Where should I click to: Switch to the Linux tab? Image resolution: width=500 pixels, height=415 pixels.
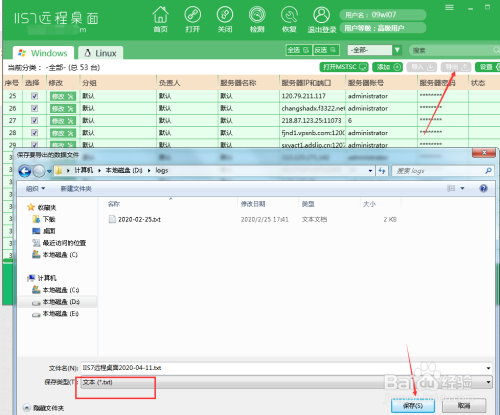[101, 53]
